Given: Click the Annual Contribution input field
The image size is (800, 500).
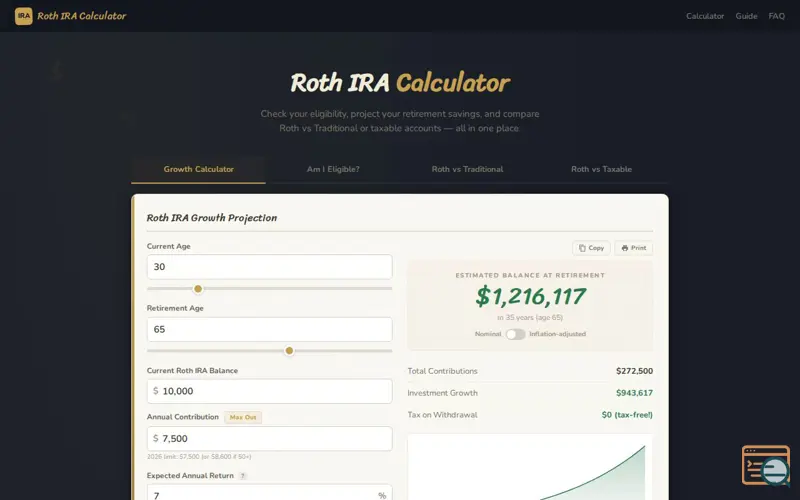Looking at the screenshot, I should coord(269,439).
